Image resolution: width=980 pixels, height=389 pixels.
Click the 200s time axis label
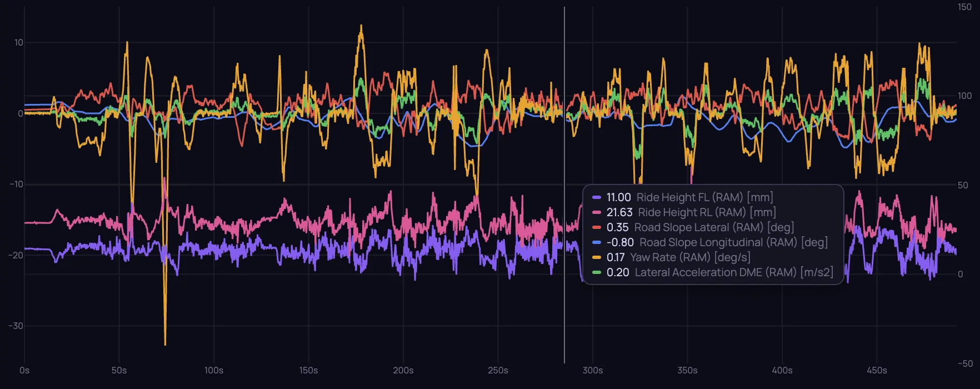(x=403, y=371)
